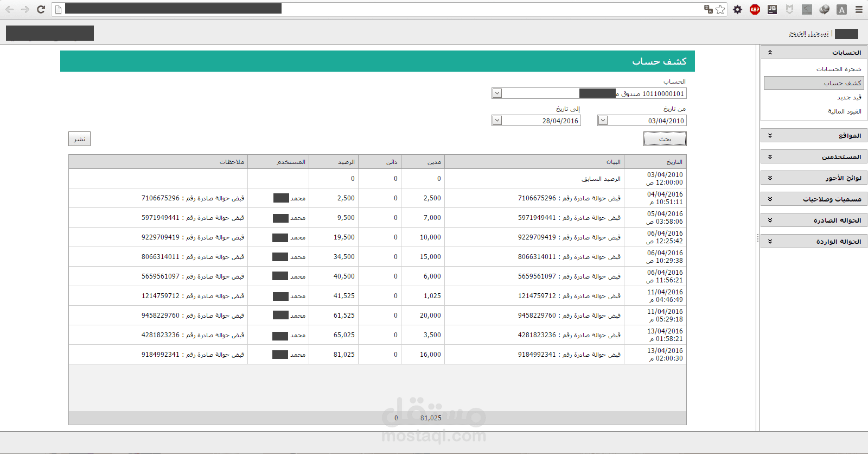Reload the page
The image size is (868, 454).
[41, 9]
